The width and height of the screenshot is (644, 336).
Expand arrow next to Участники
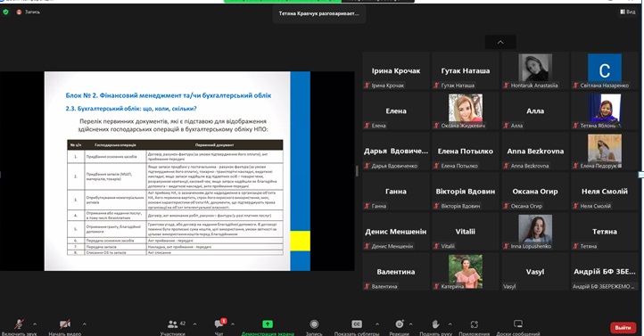point(194,324)
